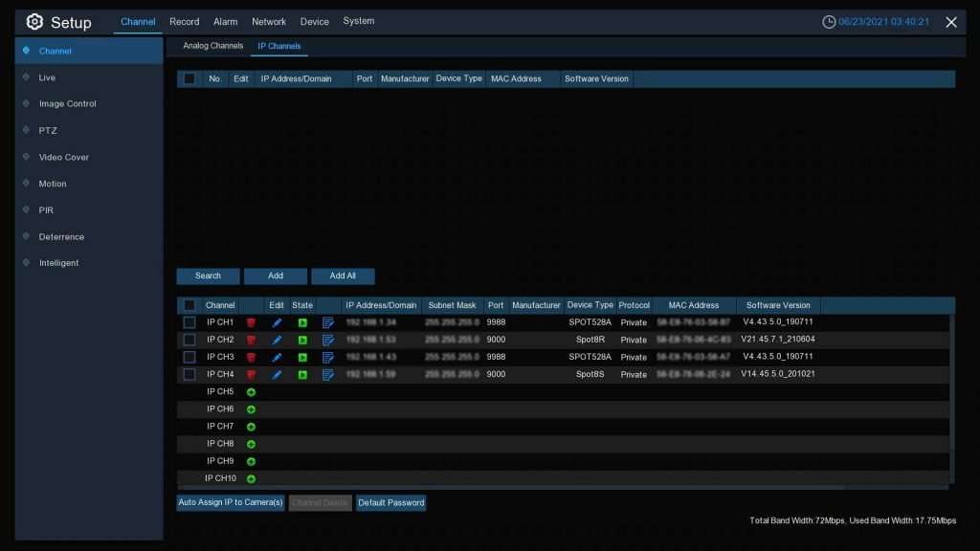This screenshot has width=980, height=551.
Task: Open Motion settings in the sidebar
Action: [53, 184]
